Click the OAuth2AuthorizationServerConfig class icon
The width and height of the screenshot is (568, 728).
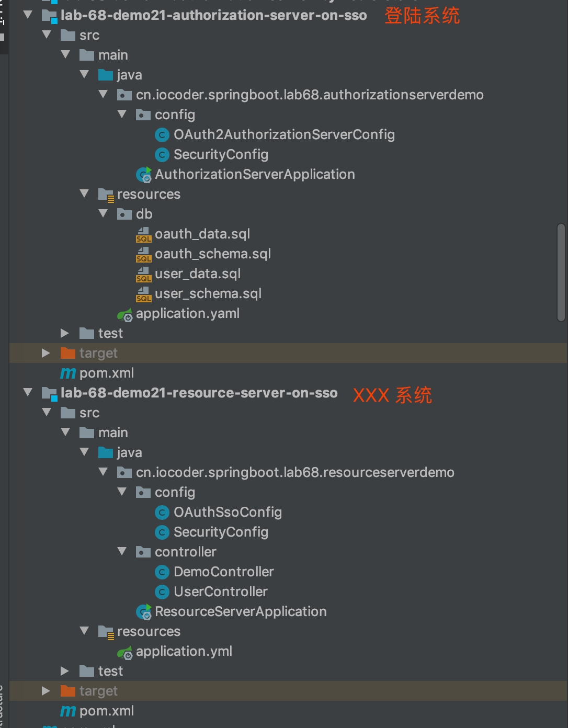coord(162,135)
